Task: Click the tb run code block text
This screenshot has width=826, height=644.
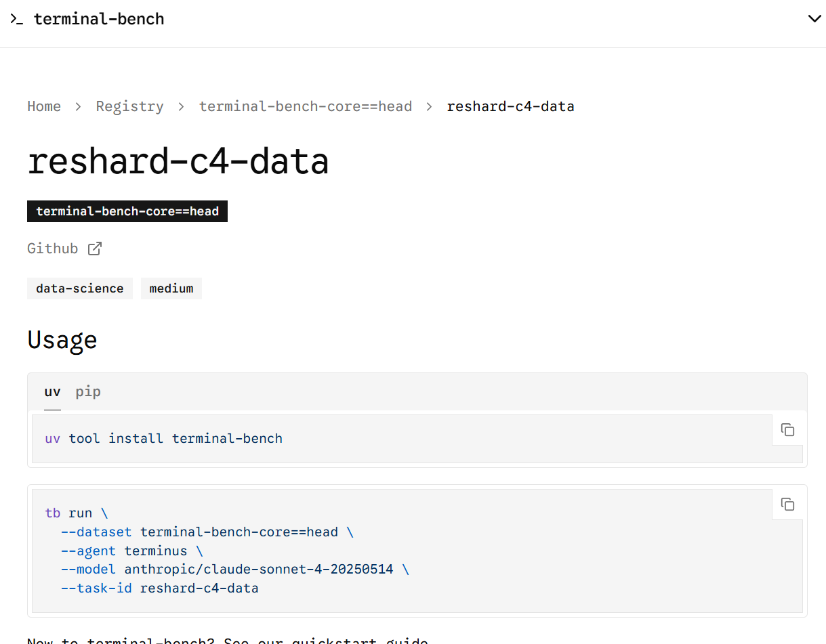Action: click(x=227, y=551)
